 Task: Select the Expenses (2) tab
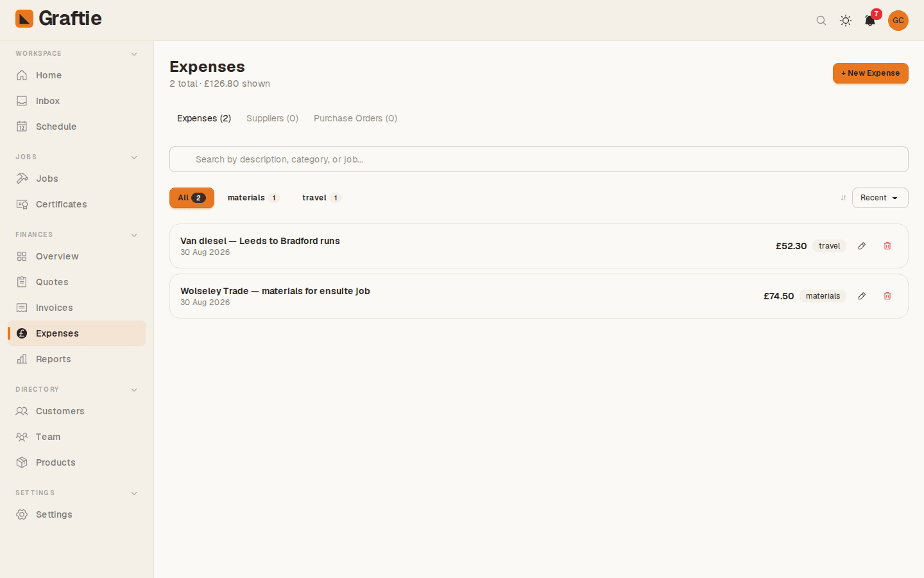[x=204, y=118]
